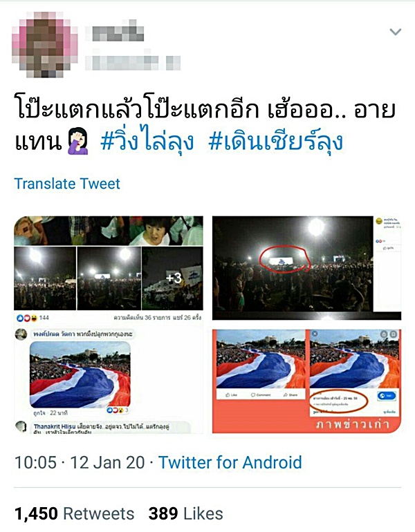Screen dimensions: 415x532
Task: Click the tweet text body
Action: click(x=205, y=126)
